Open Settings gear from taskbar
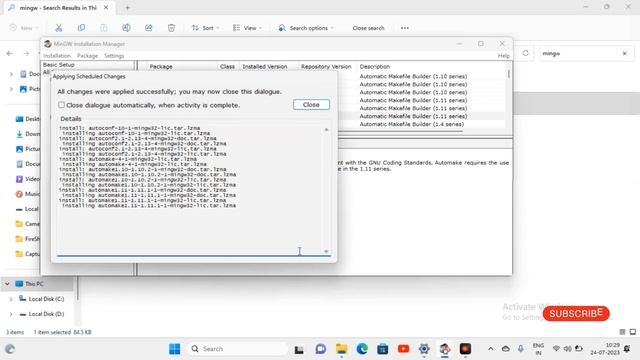 point(424,349)
